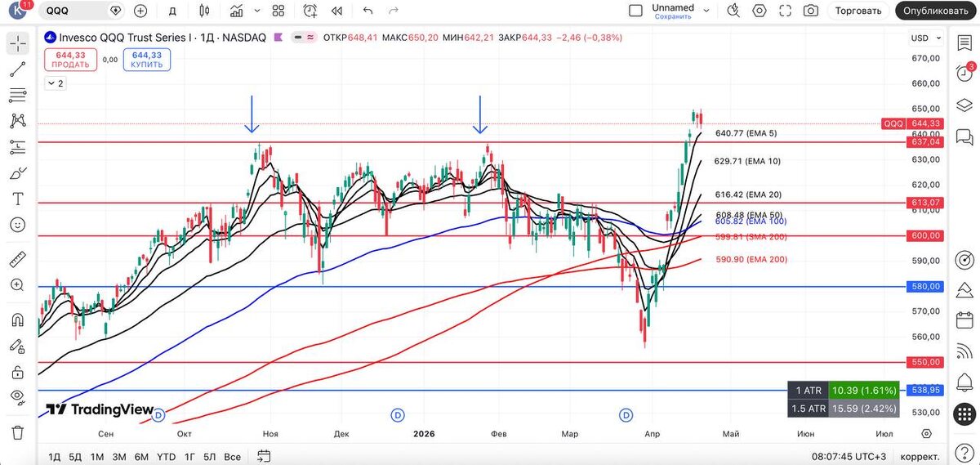Open the emoji icons tool
Screen dimensions: 980x465
pos(17,225)
